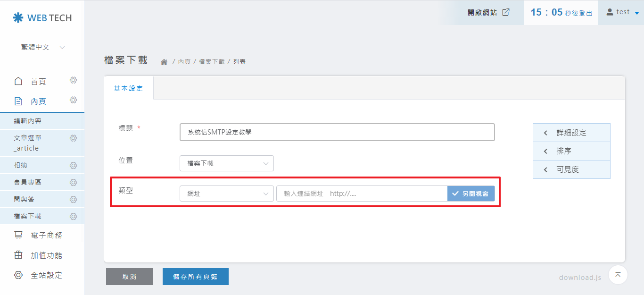
Task: Open the 類型 dropdown showing 網址
Action: (x=226, y=194)
